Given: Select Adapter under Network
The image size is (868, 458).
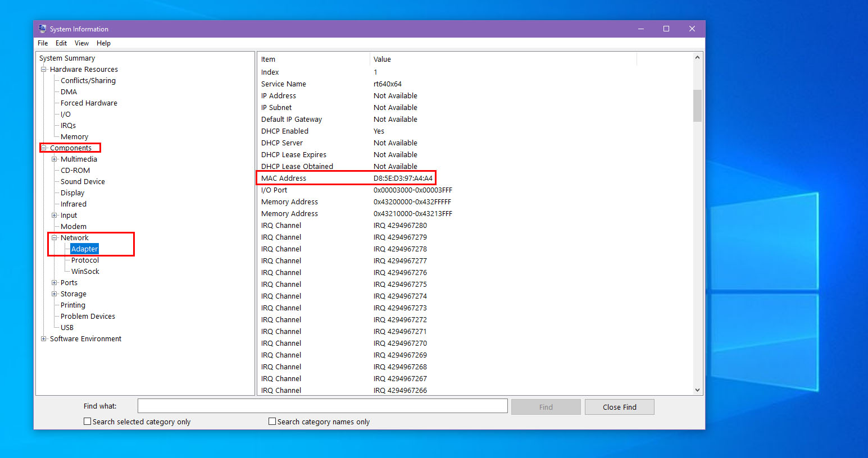Looking at the screenshot, I should (x=85, y=249).
